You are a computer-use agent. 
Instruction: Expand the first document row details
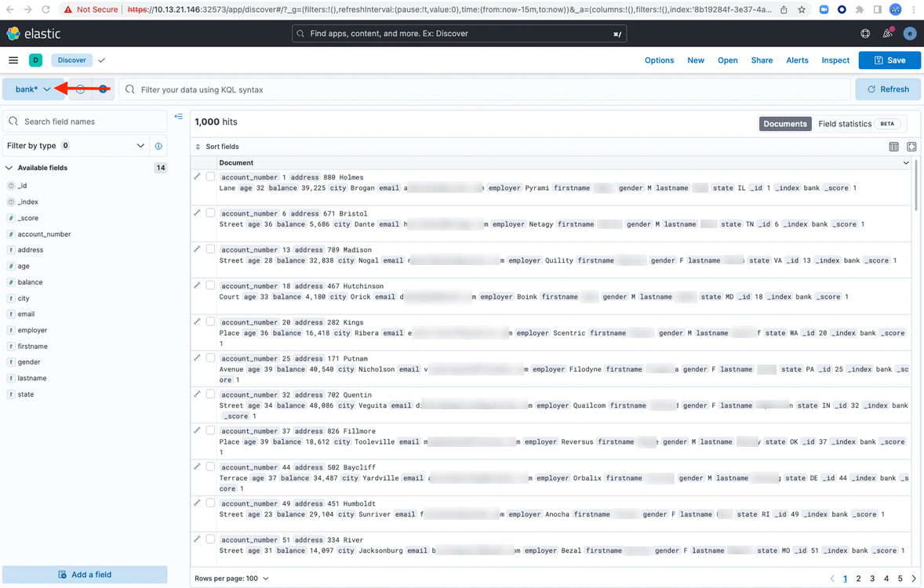tap(198, 177)
